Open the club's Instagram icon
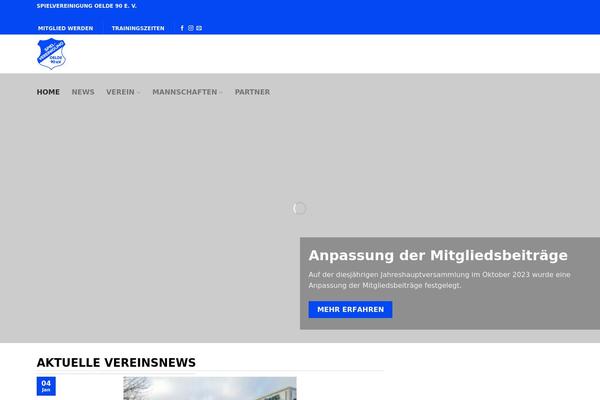This screenshot has height=400, width=600. (x=191, y=28)
